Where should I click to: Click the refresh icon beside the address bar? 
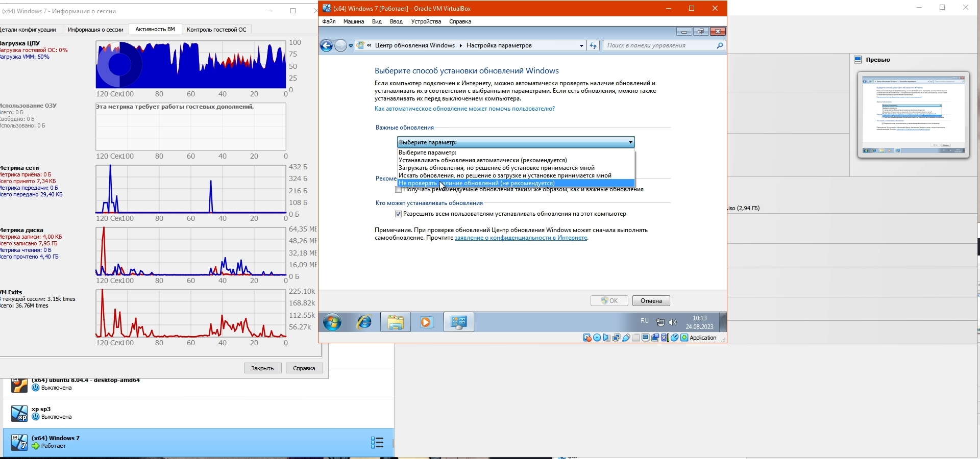pos(593,45)
